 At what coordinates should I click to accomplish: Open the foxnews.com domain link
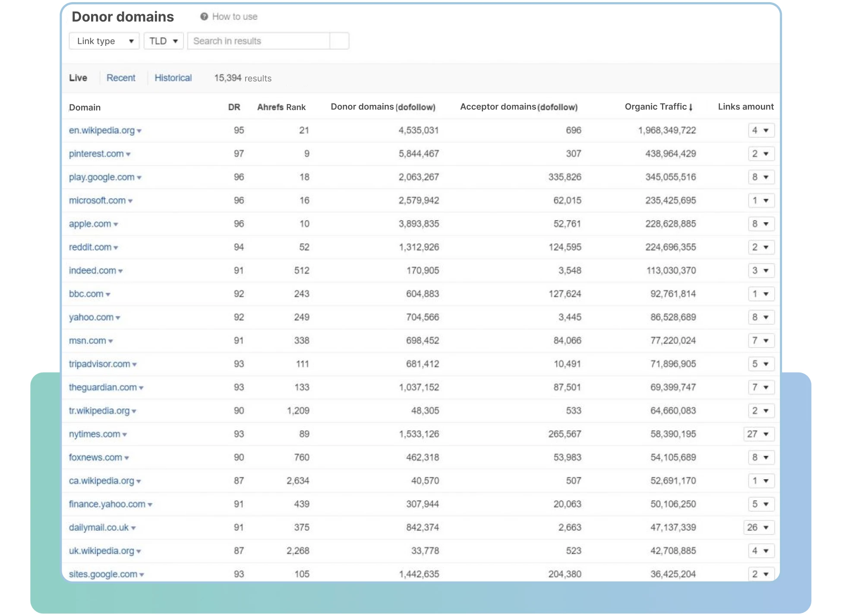[x=95, y=457]
